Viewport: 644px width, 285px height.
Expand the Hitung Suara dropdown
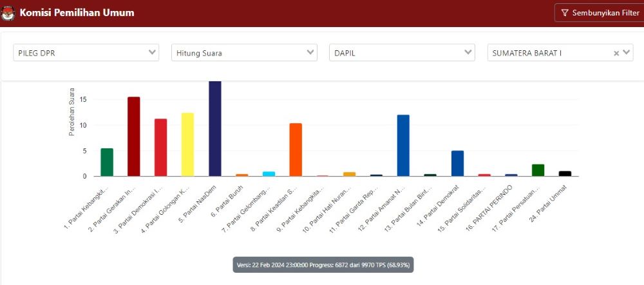click(244, 53)
